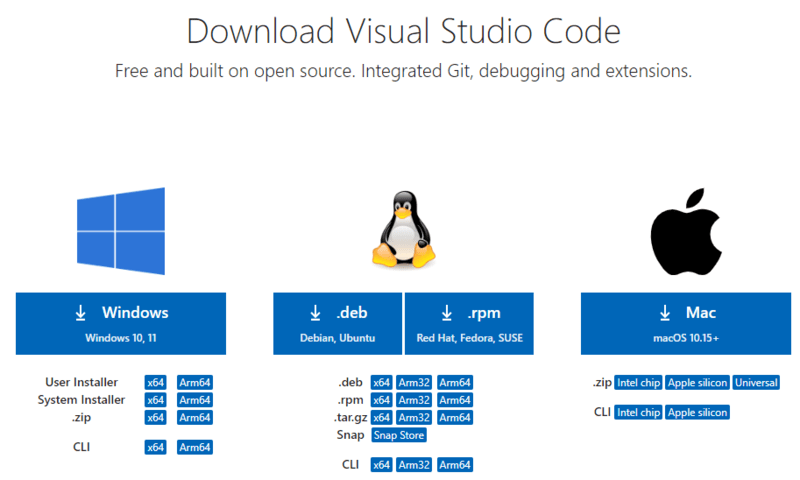Click the "Download Visual Studio Code" heading
The image size is (800, 480).
pyautogui.click(x=404, y=31)
